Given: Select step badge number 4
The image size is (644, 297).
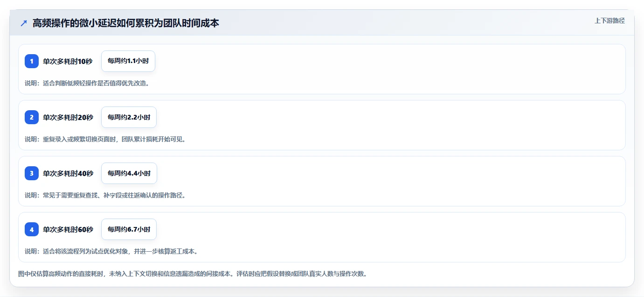Looking at the screenshot, I should pos(32,229).
